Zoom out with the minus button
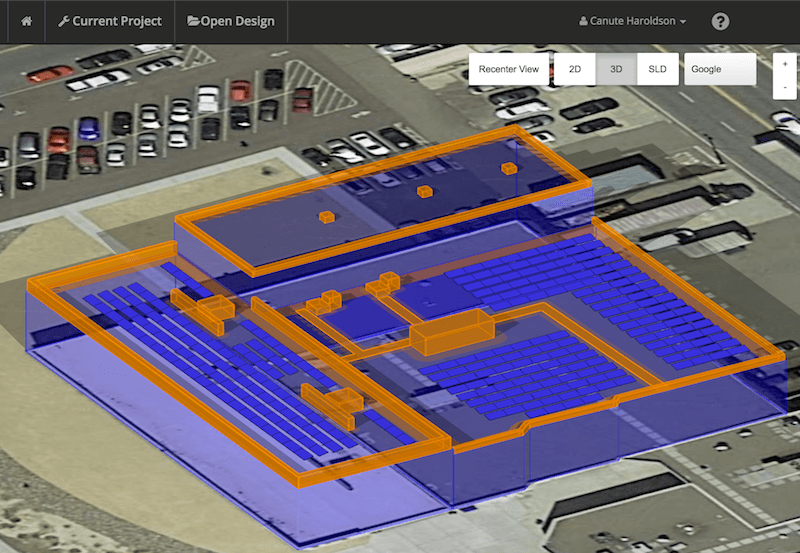The height and width of the screenshot is (553, 800). coord(785,87)
